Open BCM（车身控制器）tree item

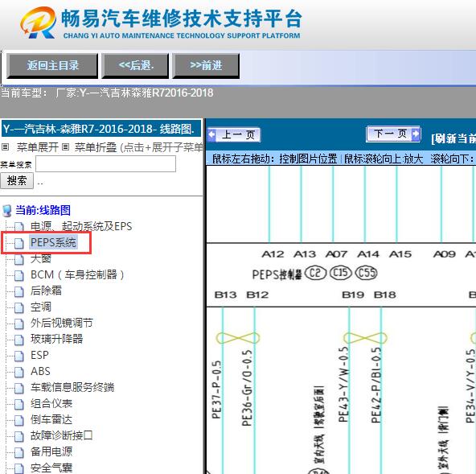[x=77, y=274]
